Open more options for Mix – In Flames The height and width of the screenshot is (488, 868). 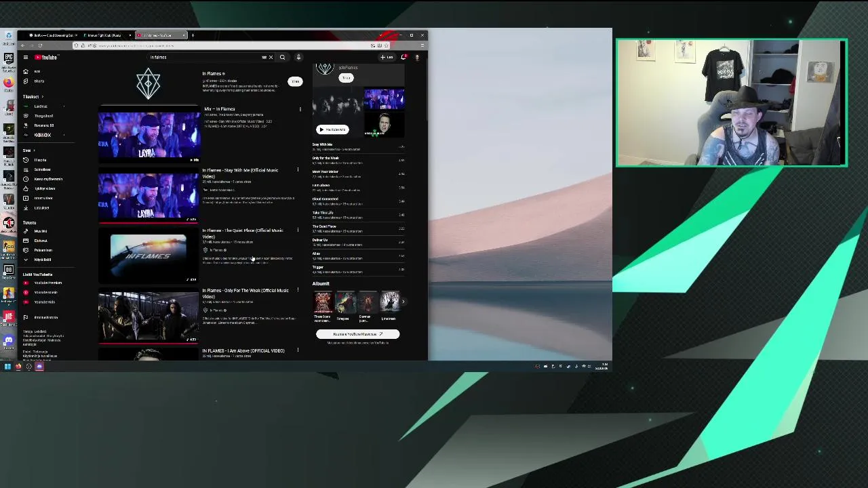point(300,109)
